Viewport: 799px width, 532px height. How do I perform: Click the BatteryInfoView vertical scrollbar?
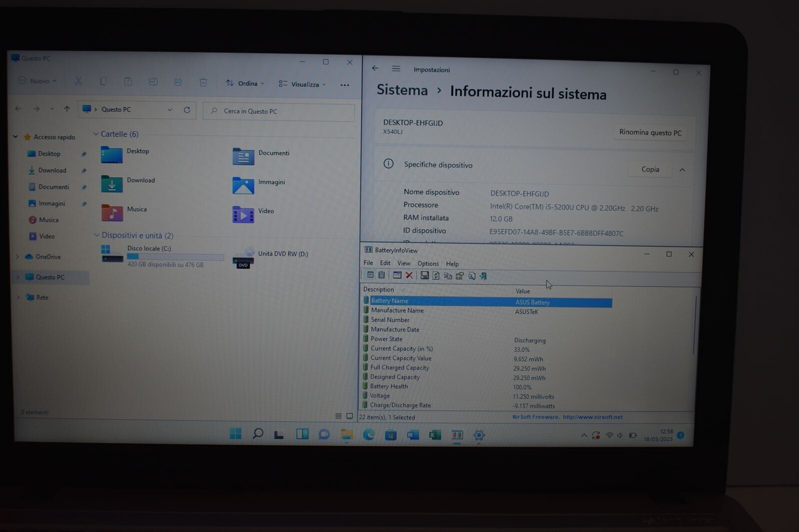point(695,325)
